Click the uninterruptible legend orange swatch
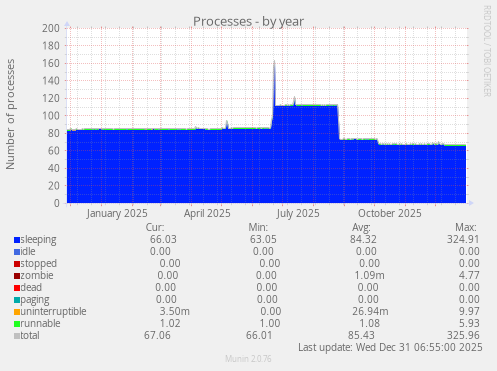Image resolution: width=497 pixels, height=371 pixels. tap(17, 312)
